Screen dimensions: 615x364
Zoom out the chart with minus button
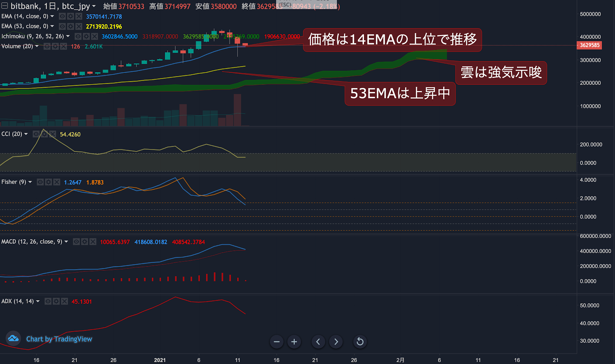(276, 341)
